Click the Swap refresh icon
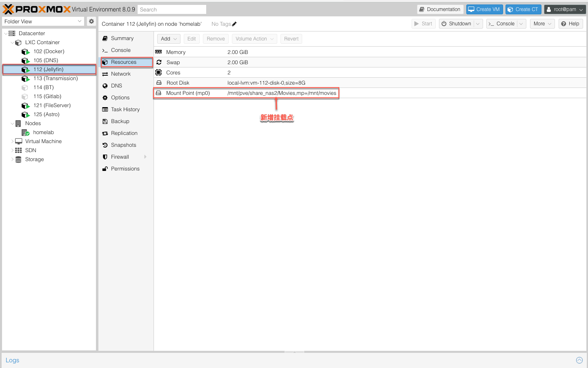The image size is (588, 368). tap(159, 62)
